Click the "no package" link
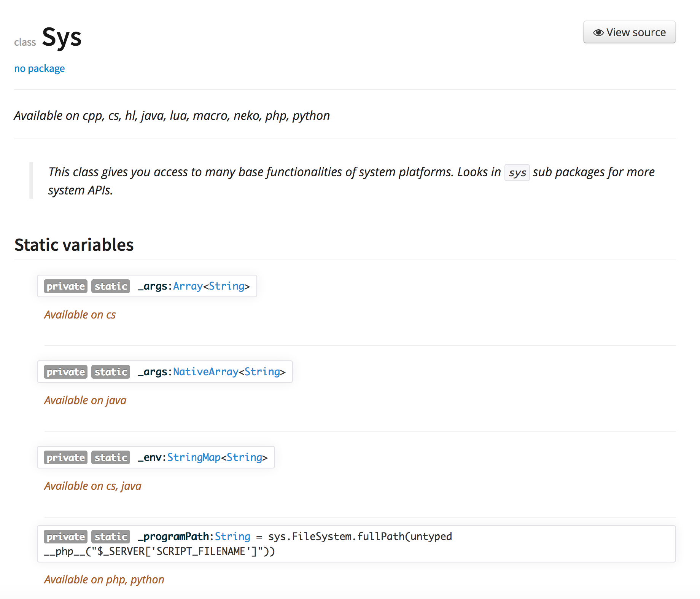This screenshot has height=599, width=700. pyautogui.click(x=39, y=69)
